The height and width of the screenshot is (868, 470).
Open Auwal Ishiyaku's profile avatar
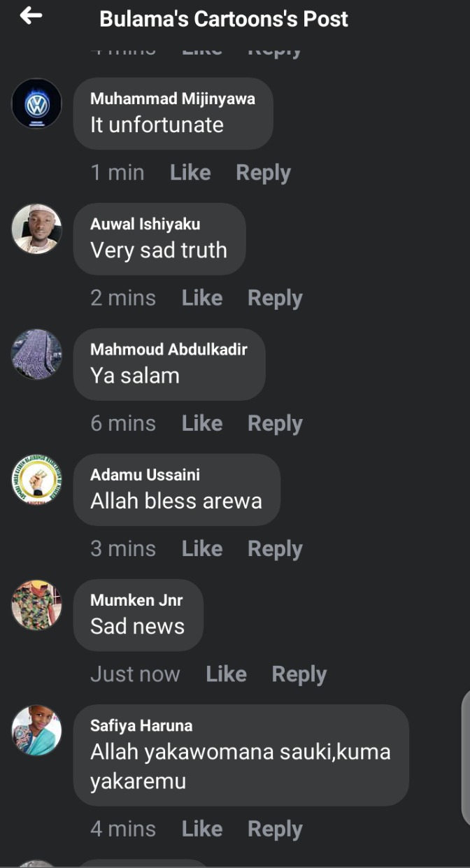tap(37, 229)
